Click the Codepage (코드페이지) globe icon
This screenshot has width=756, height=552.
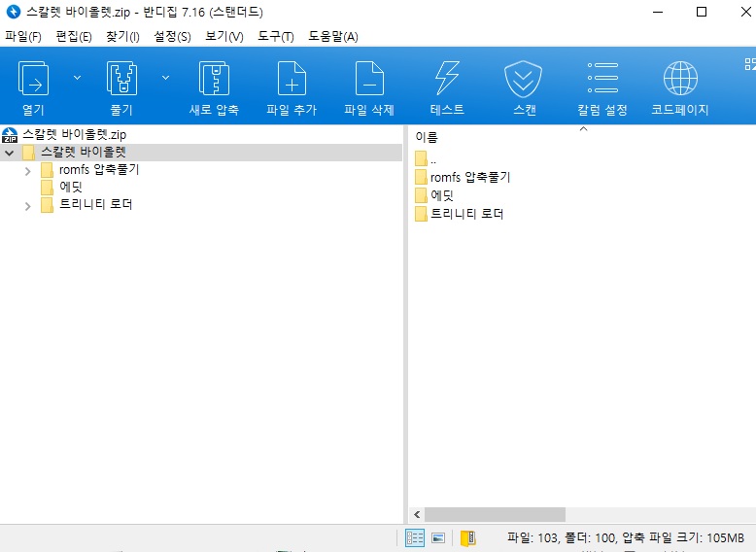click(680, 78)
